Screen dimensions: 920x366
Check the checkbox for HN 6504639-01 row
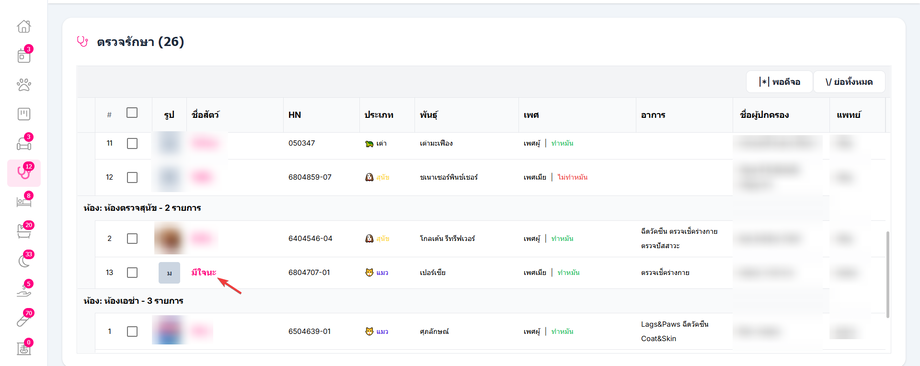pos(132,331)
